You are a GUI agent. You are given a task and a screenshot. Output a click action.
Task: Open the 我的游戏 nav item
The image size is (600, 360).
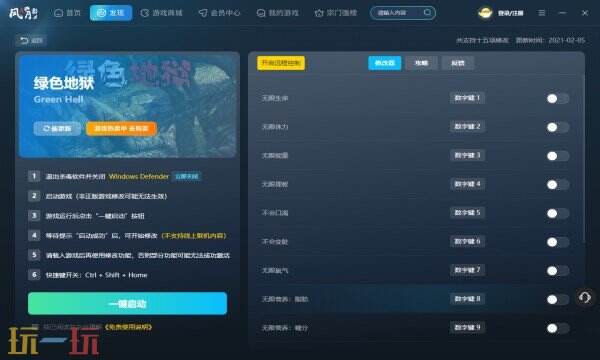point(277,13)
